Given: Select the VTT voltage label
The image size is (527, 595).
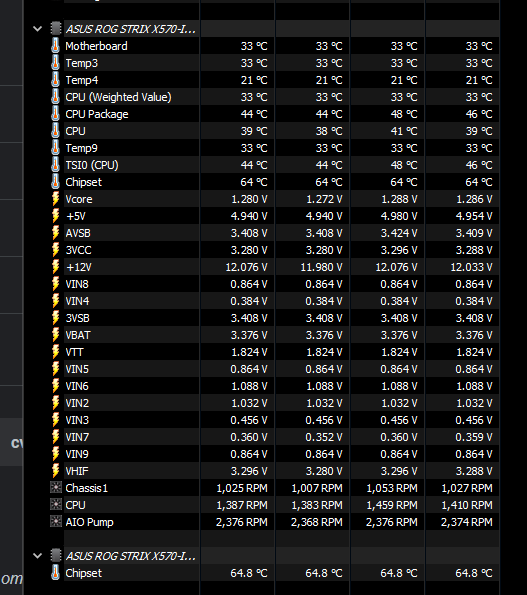Looking at the screenshot, I should pyautogui.click(x=74, y=352).
